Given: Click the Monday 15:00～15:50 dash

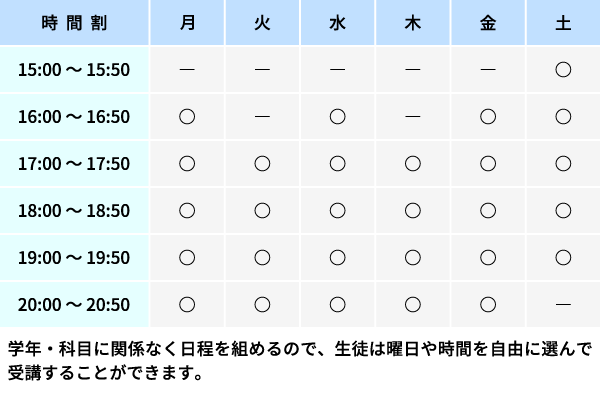Looking at the screenshot, I should pos(187,70).
